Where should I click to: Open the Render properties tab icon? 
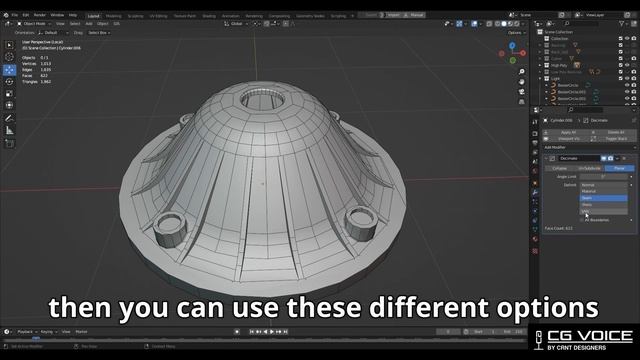tap(535, 133)
